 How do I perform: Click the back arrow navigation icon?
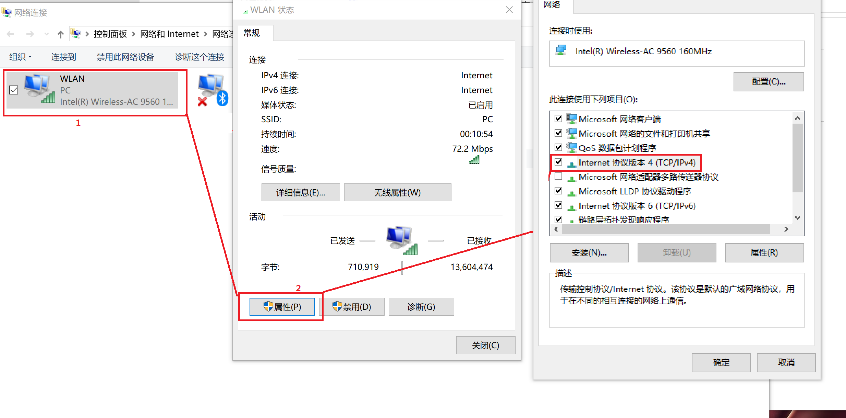click(11, 34)
